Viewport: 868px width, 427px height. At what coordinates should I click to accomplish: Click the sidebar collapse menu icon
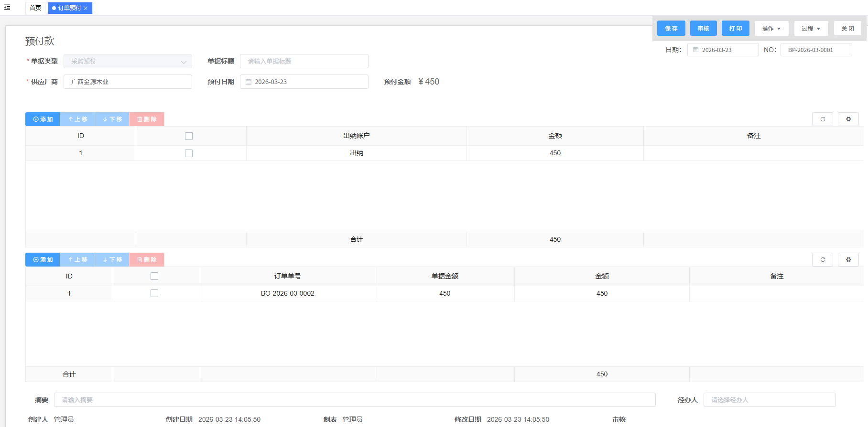7,8
